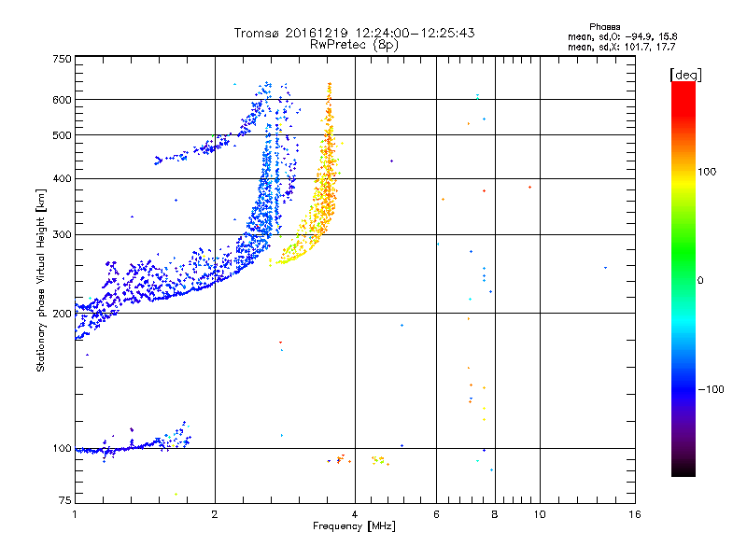747x560 pixels.
Task: Click the x-axis tick label '2'
Action: 215,514
